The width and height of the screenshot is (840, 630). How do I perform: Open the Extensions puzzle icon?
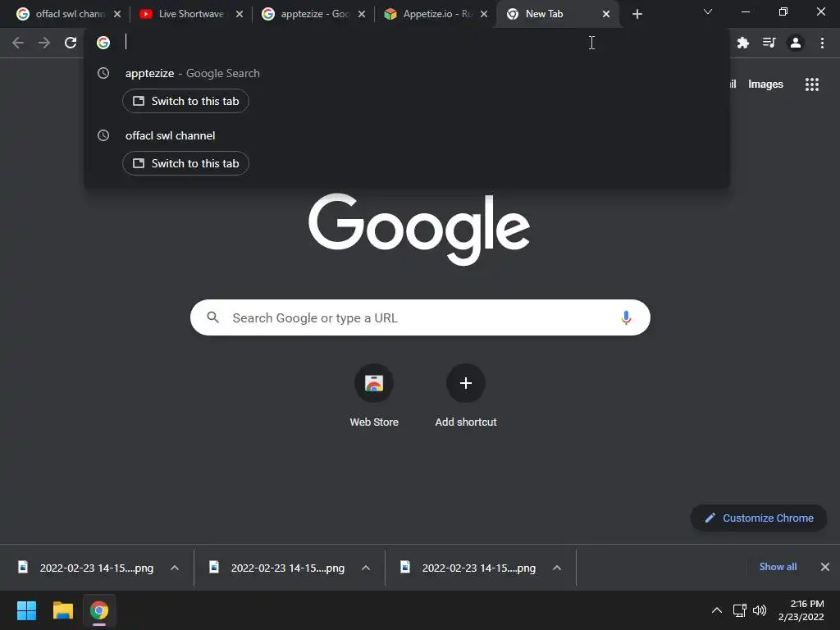[743, 43]
